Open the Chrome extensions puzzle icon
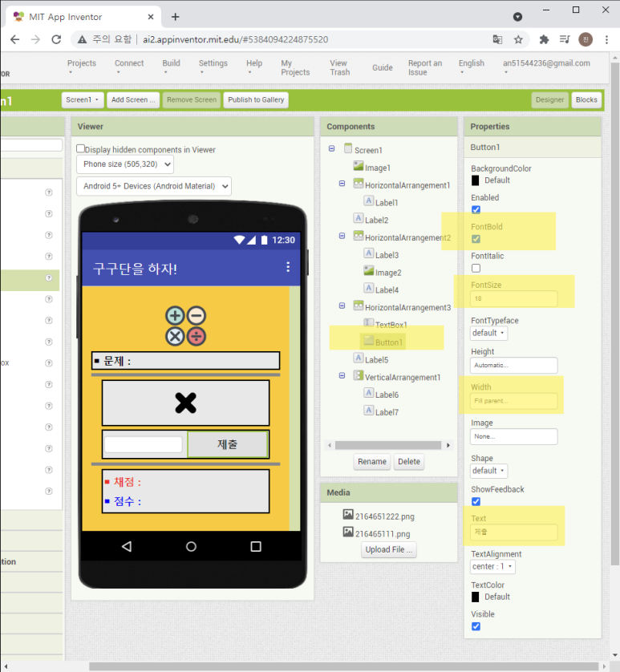This screenshot has width=620, height=672. pos(544,40)
